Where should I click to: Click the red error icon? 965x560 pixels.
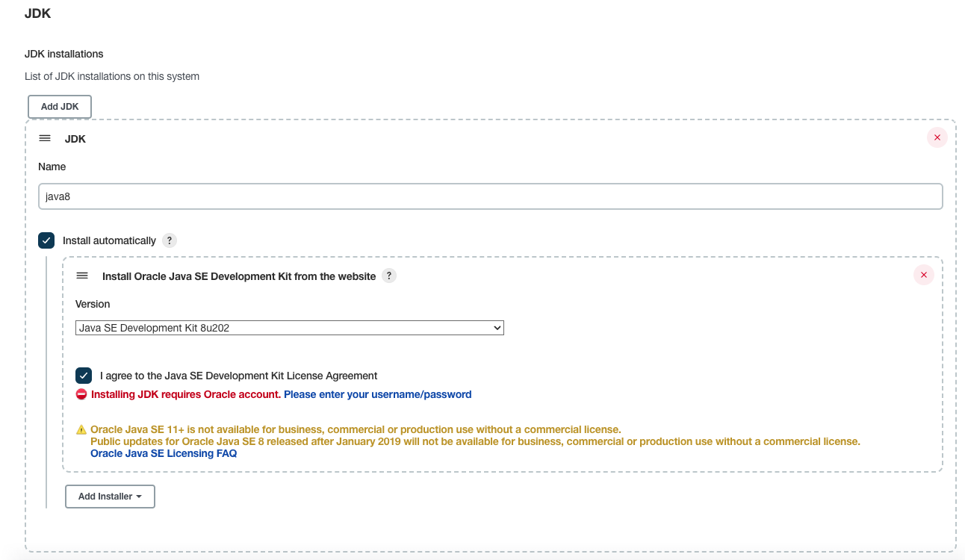pos(81,394)
